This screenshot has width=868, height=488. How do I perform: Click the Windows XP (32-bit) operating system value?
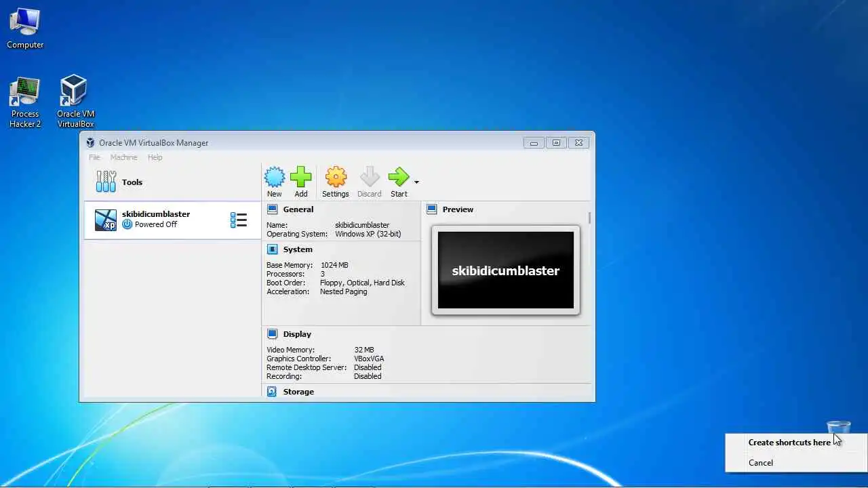click(x=368, y=234)
